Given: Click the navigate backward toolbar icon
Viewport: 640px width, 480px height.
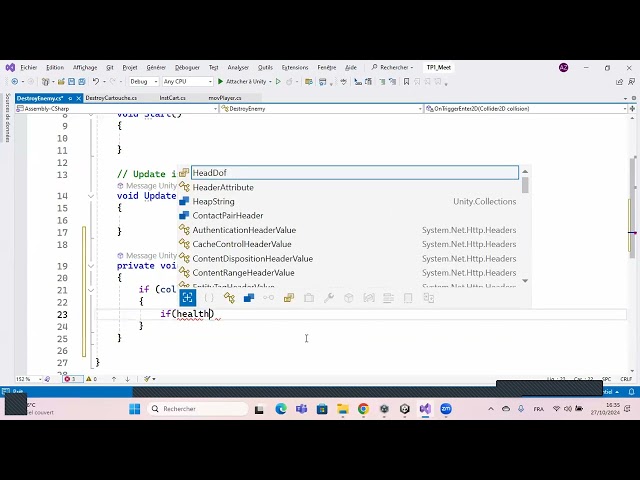Looking at the screenshot, I should (15, 82).
